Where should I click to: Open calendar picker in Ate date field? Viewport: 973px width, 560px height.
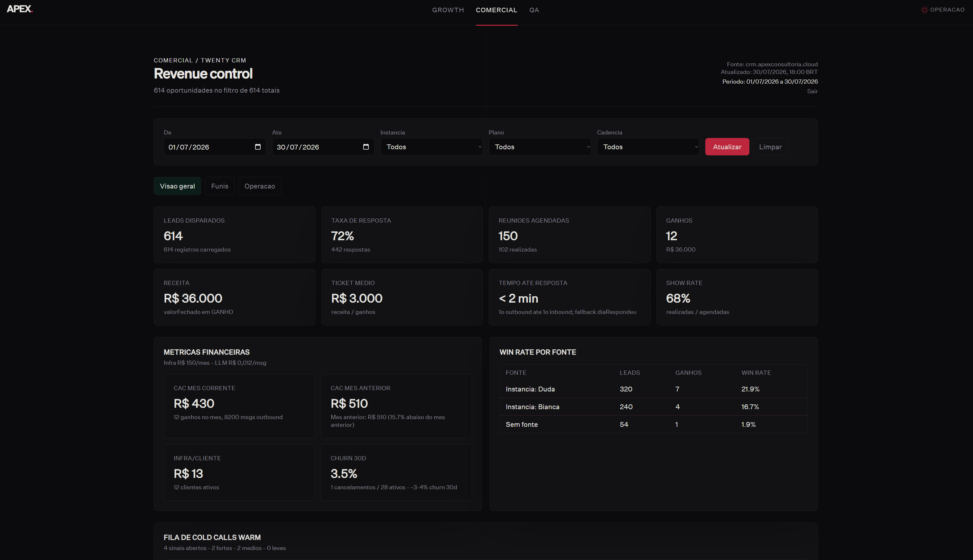[x=366, y=147]
